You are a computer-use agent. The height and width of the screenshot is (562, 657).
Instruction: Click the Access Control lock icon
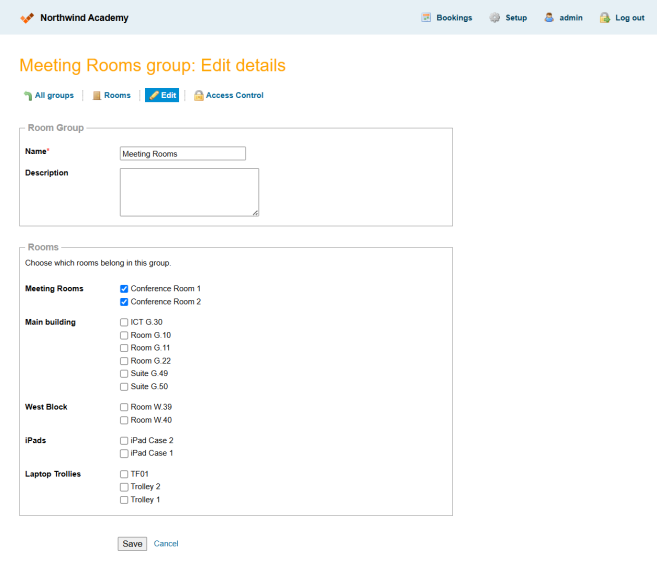pyautogui.click(x=199, y=96)
